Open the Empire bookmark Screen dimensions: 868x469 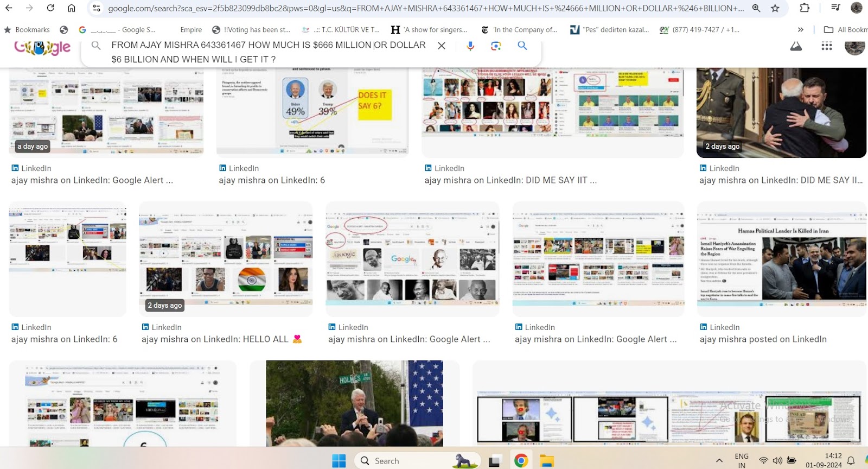190,30
